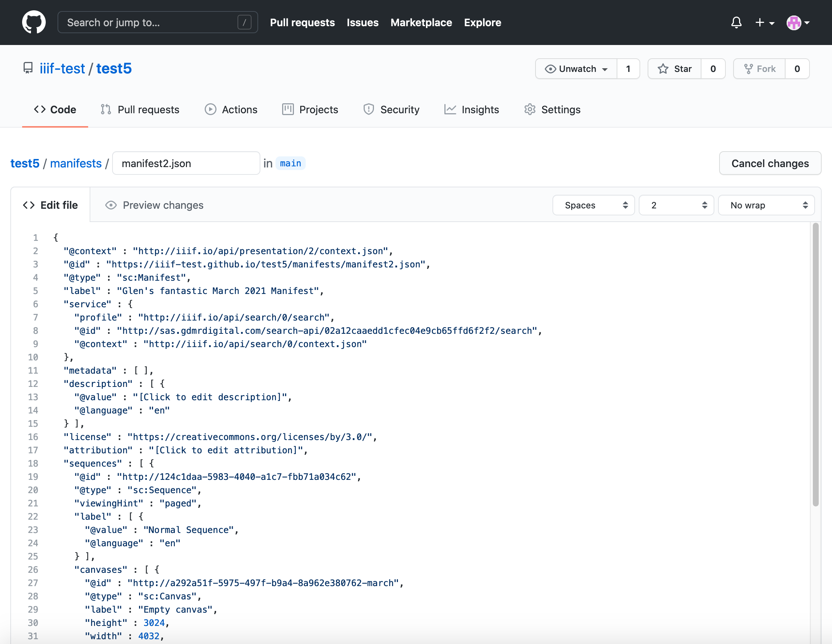Open the plus create-new menu

pos(765,22)
